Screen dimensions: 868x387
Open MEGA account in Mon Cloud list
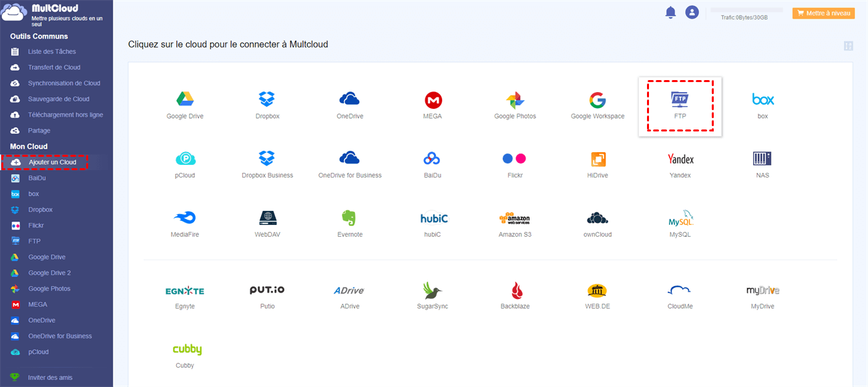click(x=37, y=305)
